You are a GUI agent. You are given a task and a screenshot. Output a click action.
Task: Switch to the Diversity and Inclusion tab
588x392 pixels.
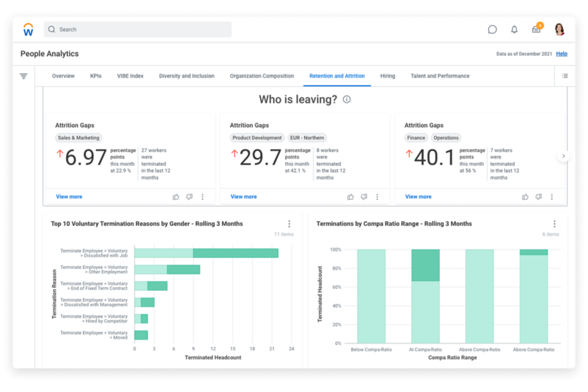click(x=186, y=76)
